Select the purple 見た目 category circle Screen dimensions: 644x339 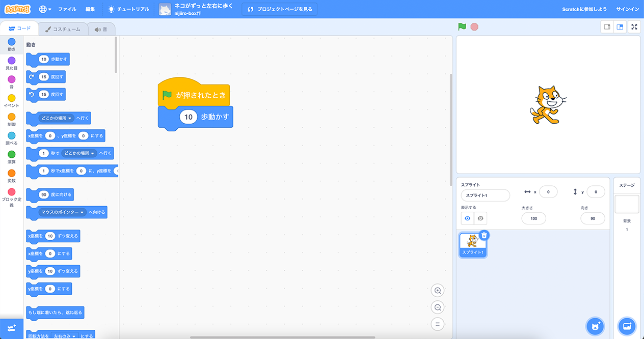point(12,61)
